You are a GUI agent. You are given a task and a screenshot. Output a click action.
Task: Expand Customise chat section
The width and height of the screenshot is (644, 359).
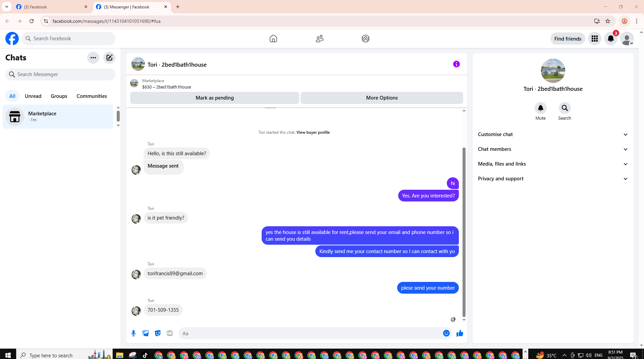(553, 134)
